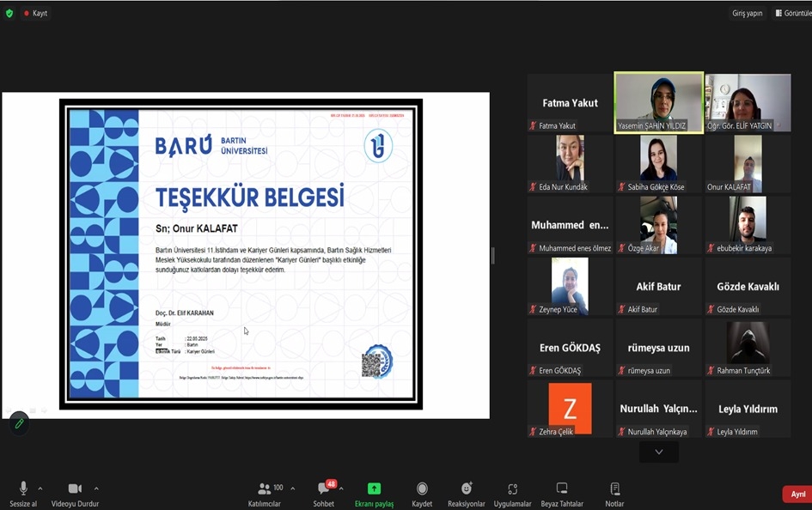812x510 pixels.
Task: Open Notlar notes panel
Action: (614, 495)
